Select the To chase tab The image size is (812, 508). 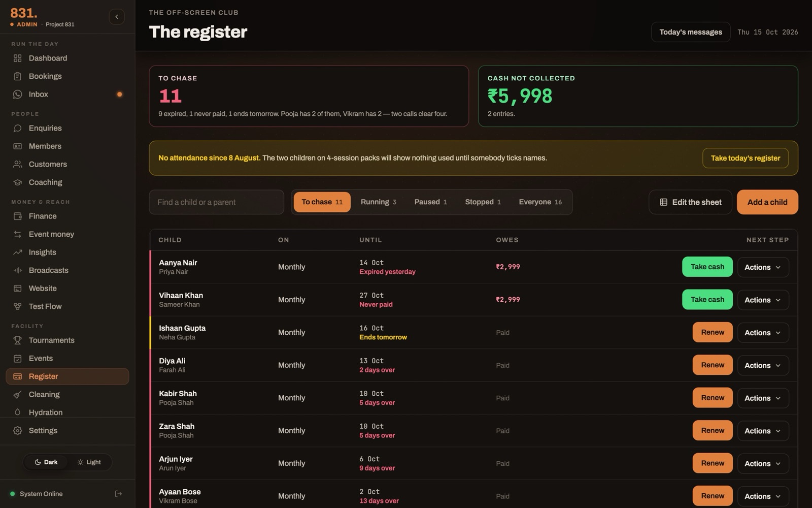tap(322, 202)
